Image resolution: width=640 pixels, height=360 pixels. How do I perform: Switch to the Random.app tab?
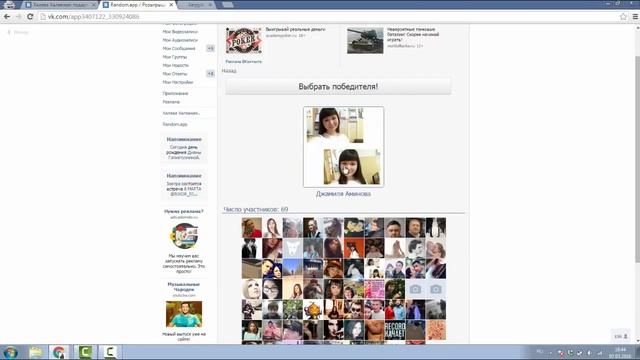coord(138,5)
